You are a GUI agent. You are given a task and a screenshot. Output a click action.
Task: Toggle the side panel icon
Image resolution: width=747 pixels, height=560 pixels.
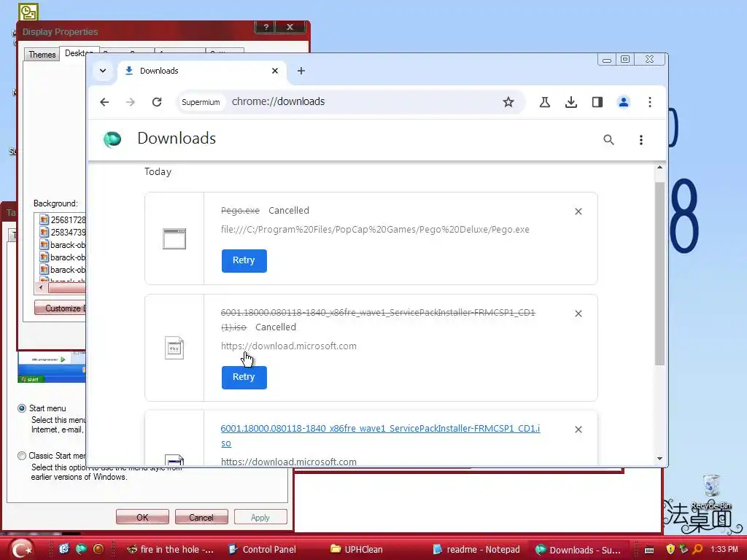[597, 102]
